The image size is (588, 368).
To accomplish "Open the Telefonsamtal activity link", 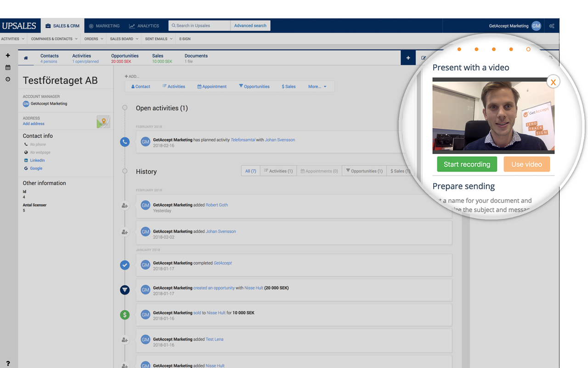I will (x=243, y=140).
